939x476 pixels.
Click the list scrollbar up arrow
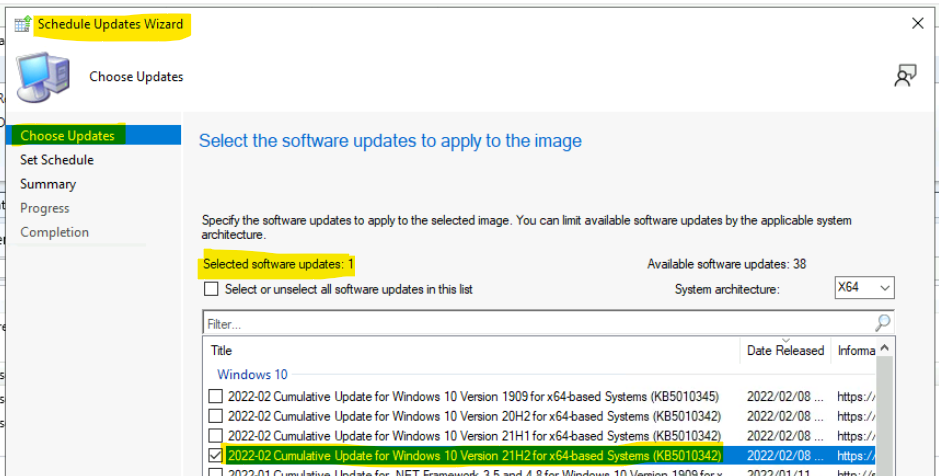pyautogui.click(x=884, y=348)
